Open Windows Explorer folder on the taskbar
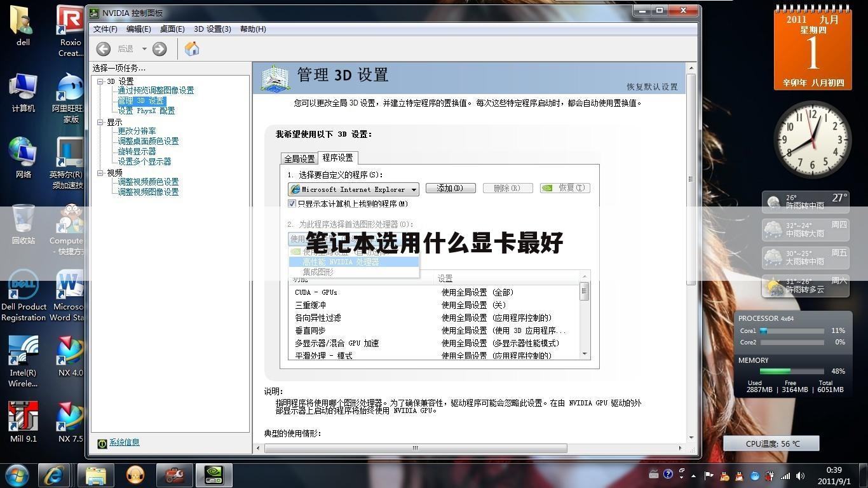868x488 pixels. [96, 475]
